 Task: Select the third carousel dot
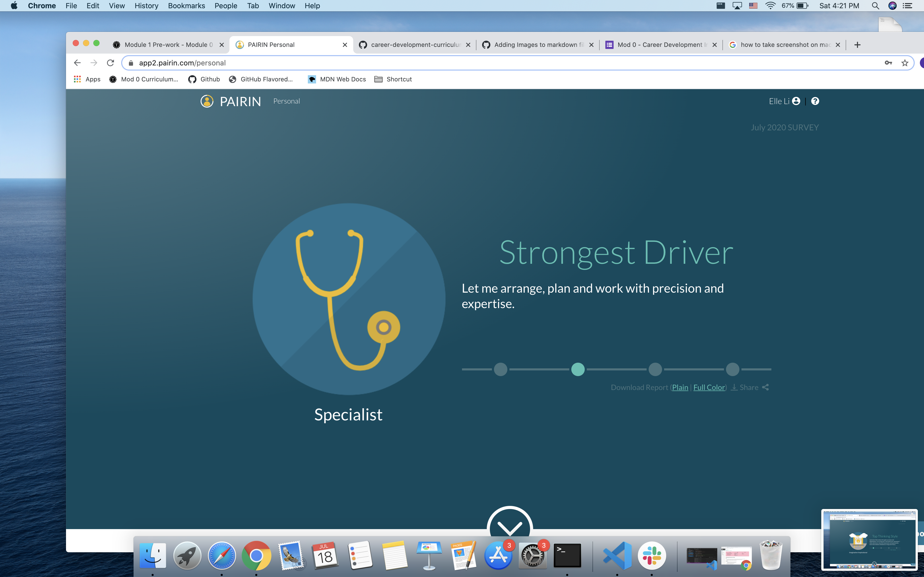(x=655, y=369)
